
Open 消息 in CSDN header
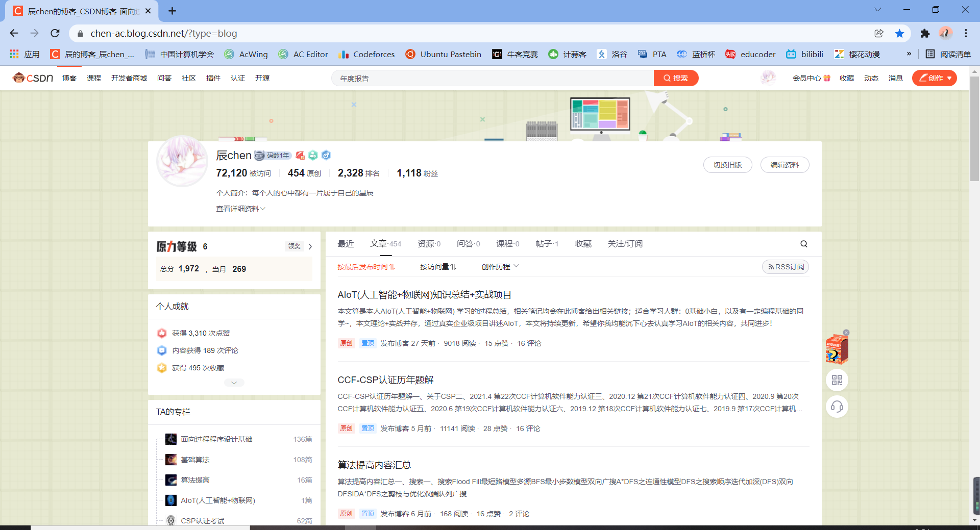(895, 78)
